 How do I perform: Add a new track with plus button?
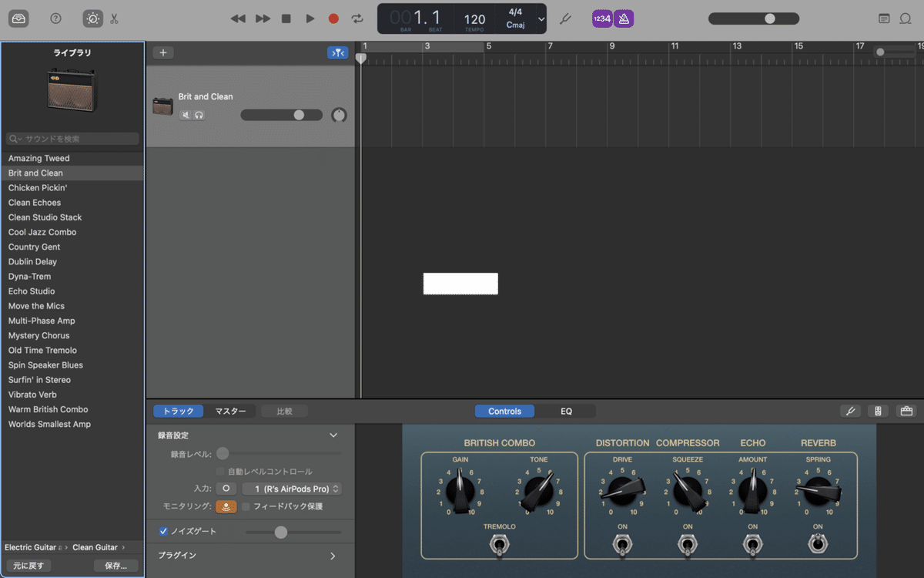162,52
